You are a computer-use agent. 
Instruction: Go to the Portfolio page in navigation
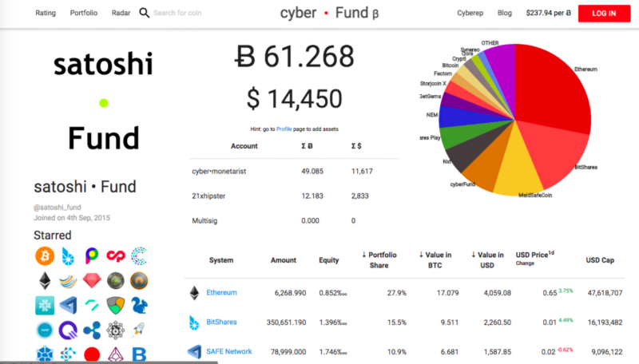click(x=84, y=13)
